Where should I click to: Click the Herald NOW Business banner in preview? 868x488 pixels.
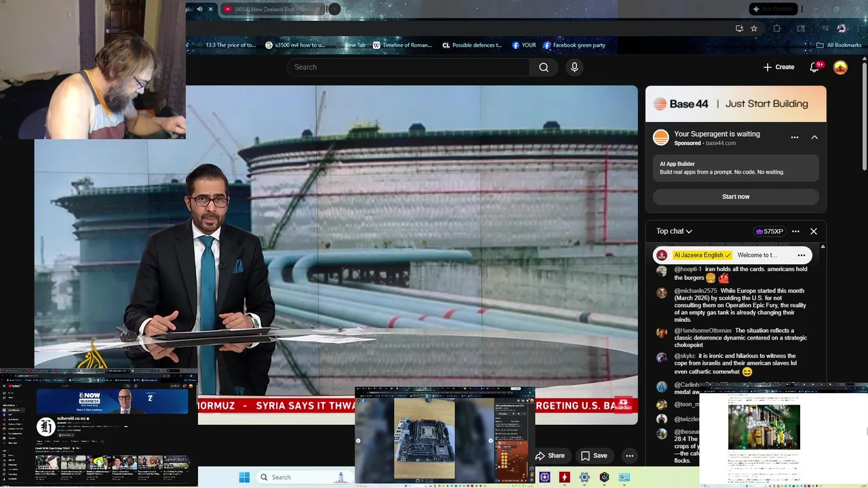pos(112,401)
